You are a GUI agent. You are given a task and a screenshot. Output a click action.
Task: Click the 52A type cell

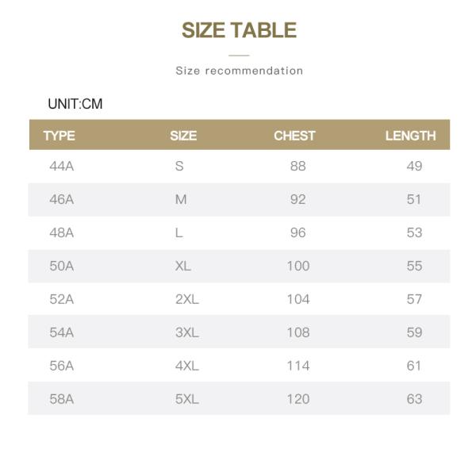61,299
